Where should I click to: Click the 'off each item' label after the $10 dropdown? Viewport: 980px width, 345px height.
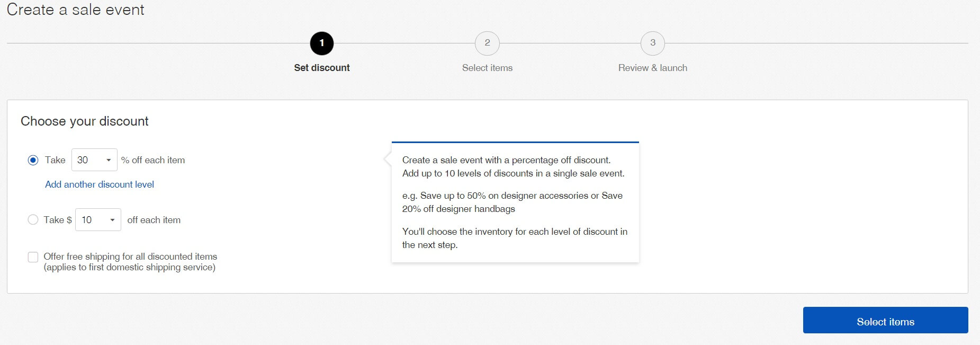[x=154, y=220]
